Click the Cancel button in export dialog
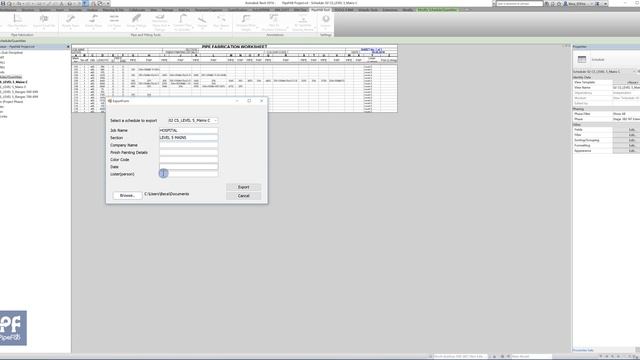The width and height of the screenshot is (640, 360). pyautogui.click(x=243, y=196)
